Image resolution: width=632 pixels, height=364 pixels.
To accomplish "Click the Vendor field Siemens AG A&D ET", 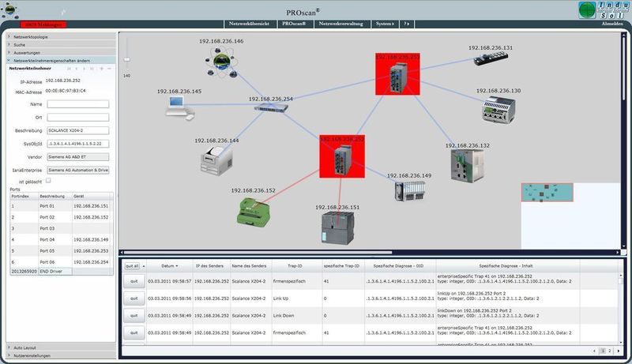I will coord(77,157).
